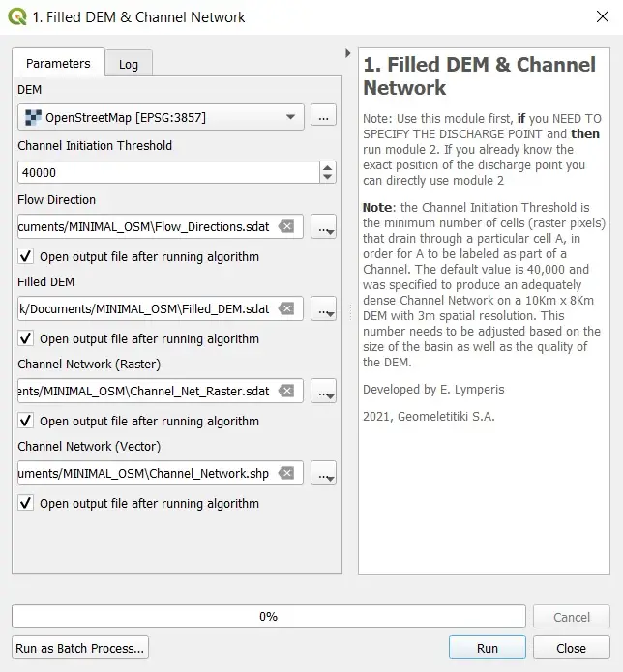Click the raster layer icon beside OpenStreetMap
Image resolution: width=623 pixels, height=672 pixels.
[x=34, y=117]
